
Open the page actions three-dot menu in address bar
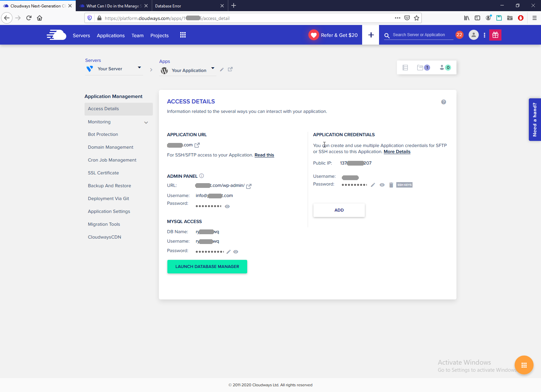[398, 18]
